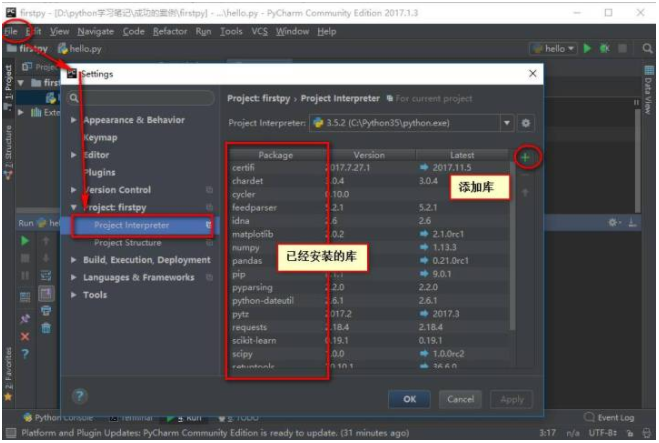
Task: Expand Languages & Frameworks node
Action: (x=74, y=277)
